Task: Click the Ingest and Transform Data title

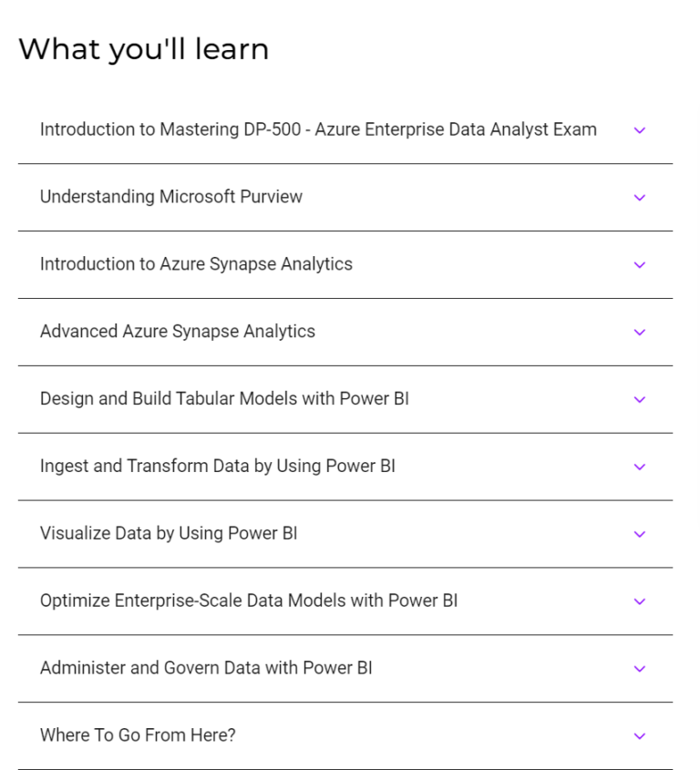Action: click(217, 467)
